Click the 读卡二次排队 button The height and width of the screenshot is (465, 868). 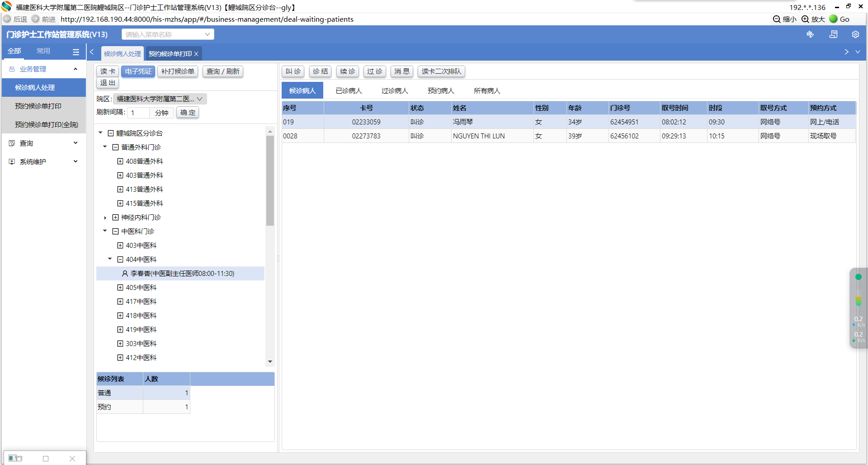click(441, 71)
